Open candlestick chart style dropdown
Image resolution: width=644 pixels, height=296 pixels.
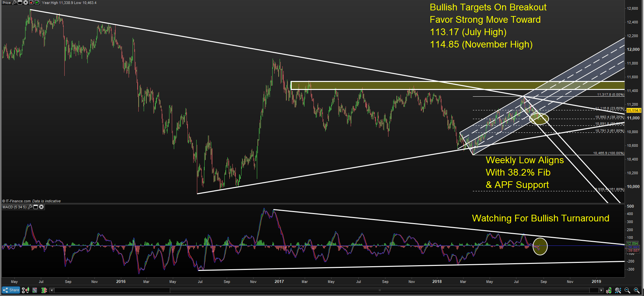click(27, 290)
